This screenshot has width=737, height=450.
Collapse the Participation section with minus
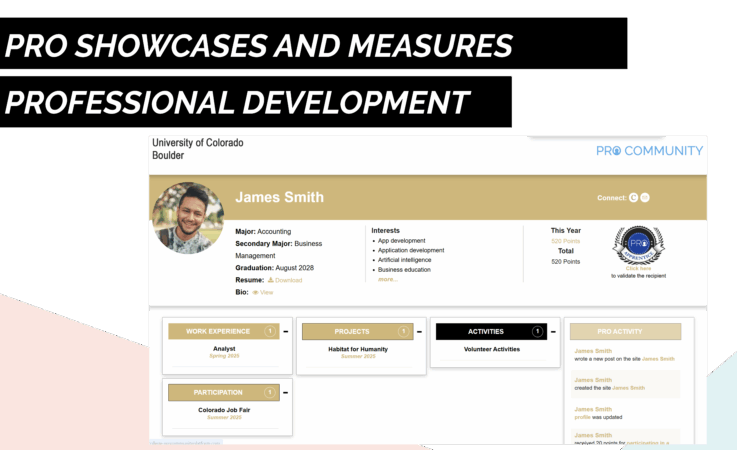pos(285,393)
